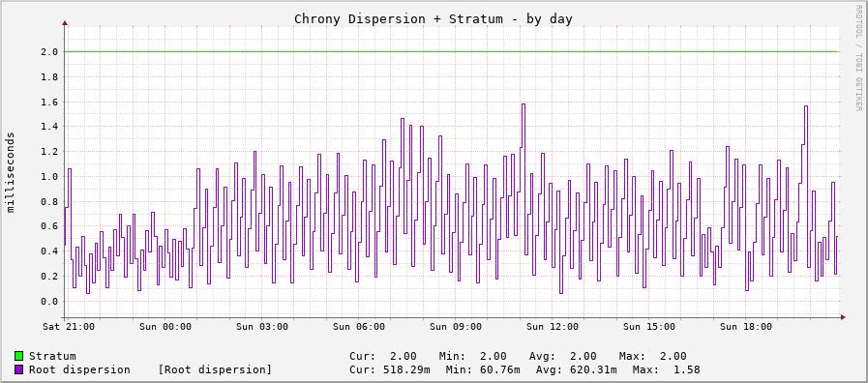The height and width of the screenshot is (383, 868).
Task: Select the 'Sun 00:00' x-axis label
Action: click(165, 327)
